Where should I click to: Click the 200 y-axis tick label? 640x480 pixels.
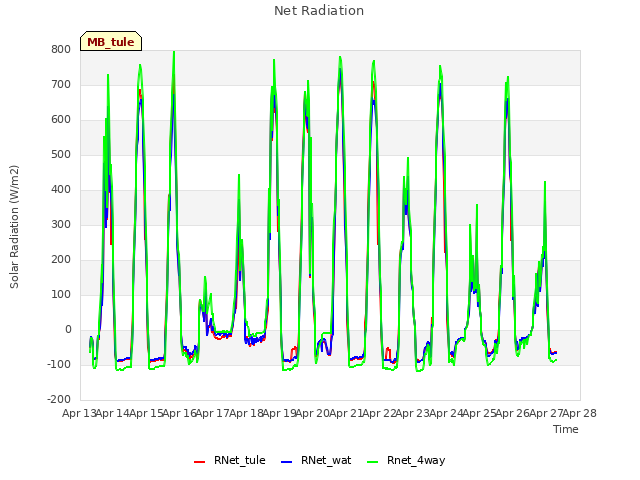pyautogui.click(x=61, y=260)
